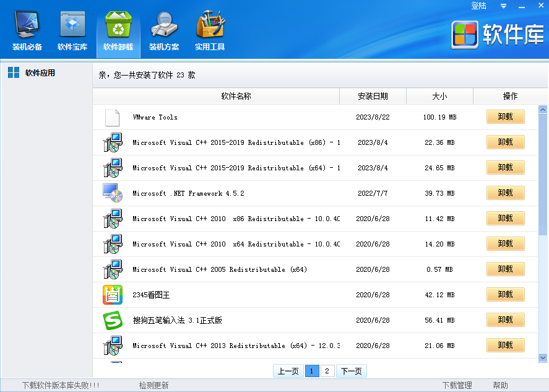Viewport: 549px width, 392px height.
Task: Open the 装机必备 section
Action: tap(27, 31)
